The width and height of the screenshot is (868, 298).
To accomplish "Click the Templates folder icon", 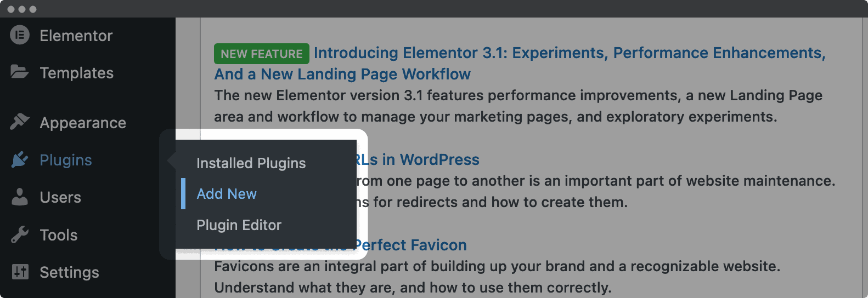I will [20, 72].
